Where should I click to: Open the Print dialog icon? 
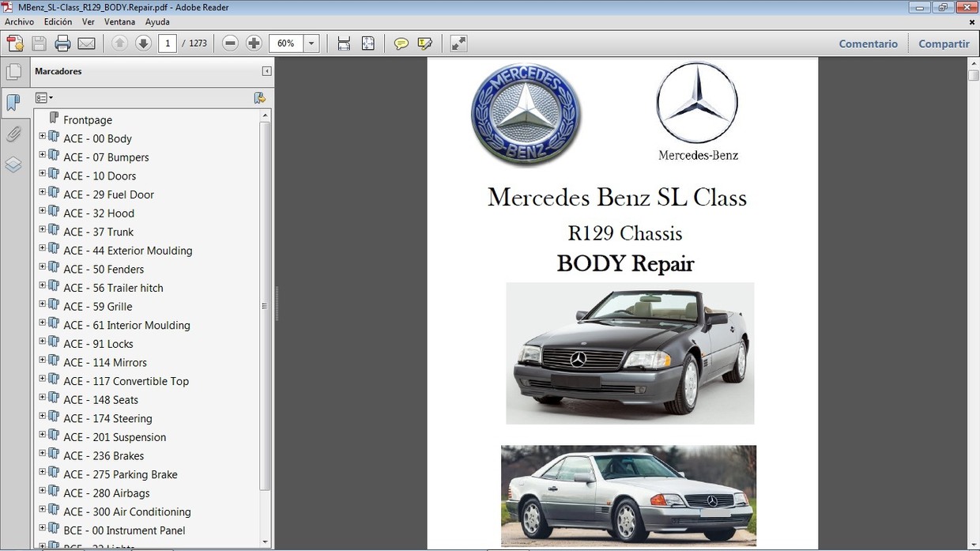[x=62, y=43]
